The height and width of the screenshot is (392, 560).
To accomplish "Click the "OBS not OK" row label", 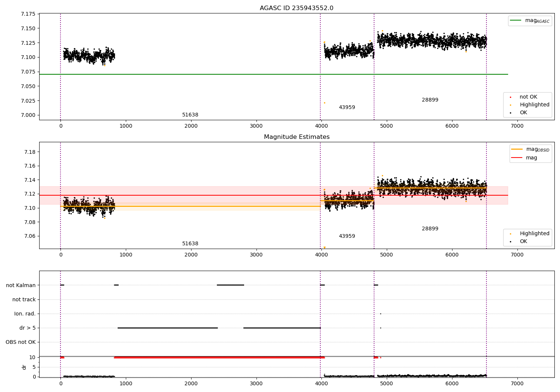I will point(21,342).
